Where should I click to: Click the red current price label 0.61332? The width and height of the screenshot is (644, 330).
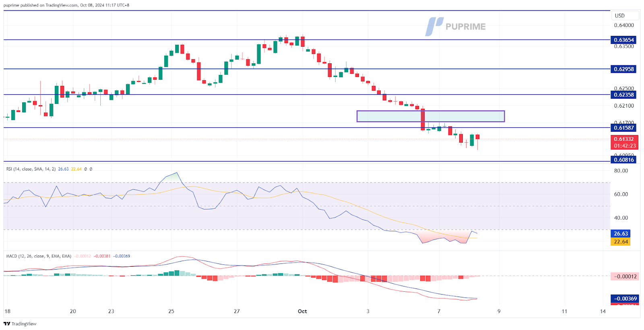click(x=624, y=139)
